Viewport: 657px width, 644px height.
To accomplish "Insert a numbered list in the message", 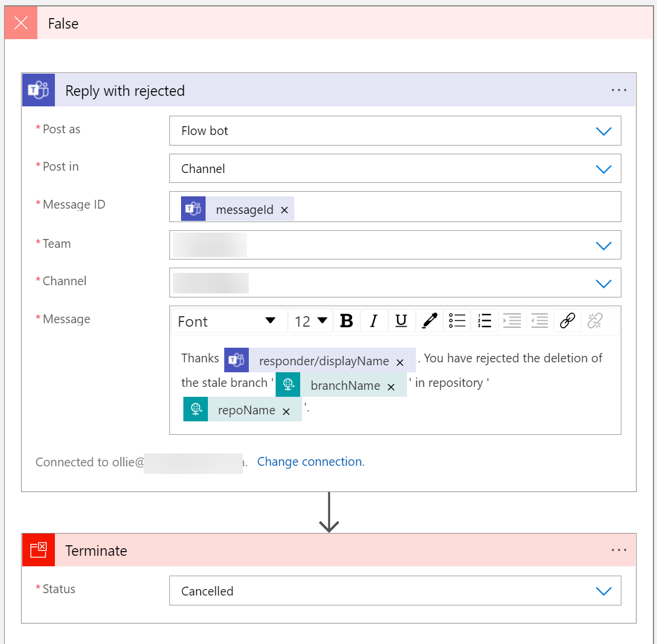I will 484,320.
